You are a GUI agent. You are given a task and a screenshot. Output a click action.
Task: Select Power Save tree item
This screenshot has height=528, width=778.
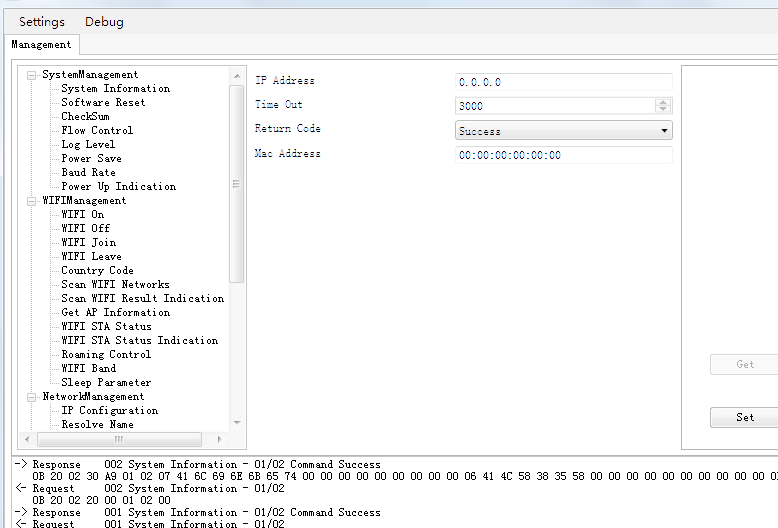coord(91,158)
